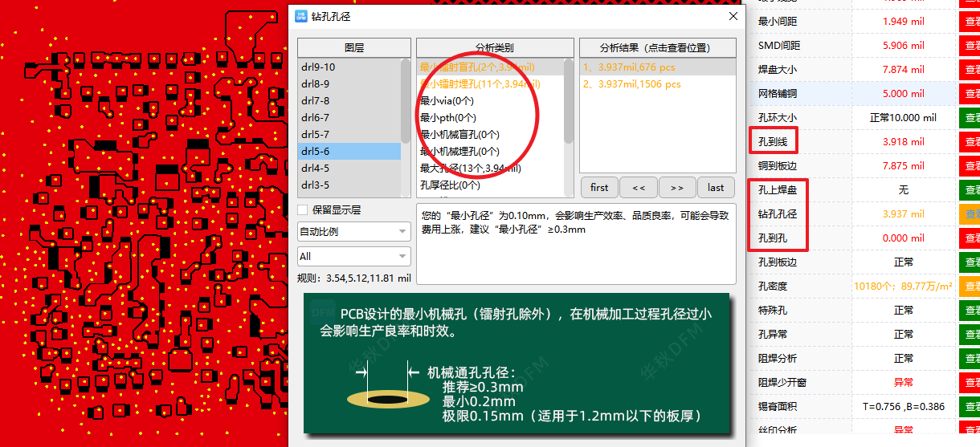This screenshot has height=447, width=980.
Task: Select the 孔厚径比(0个) category
Action: (490, 185)
